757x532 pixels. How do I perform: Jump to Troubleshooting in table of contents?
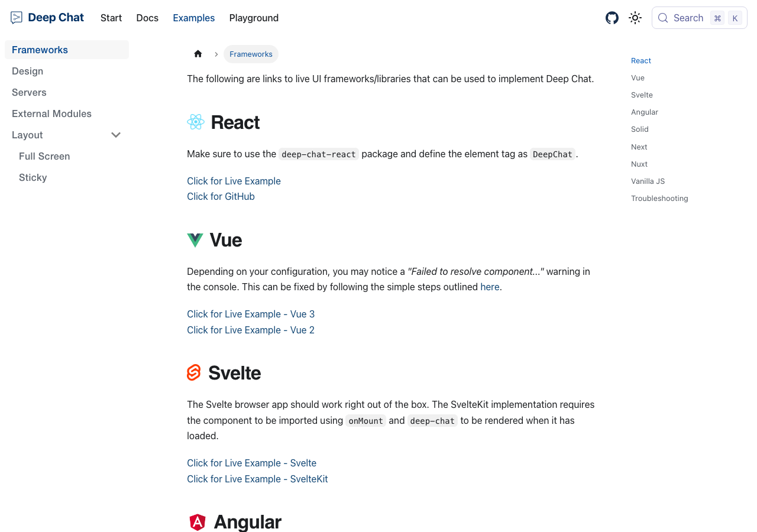[x=659, y=198]
